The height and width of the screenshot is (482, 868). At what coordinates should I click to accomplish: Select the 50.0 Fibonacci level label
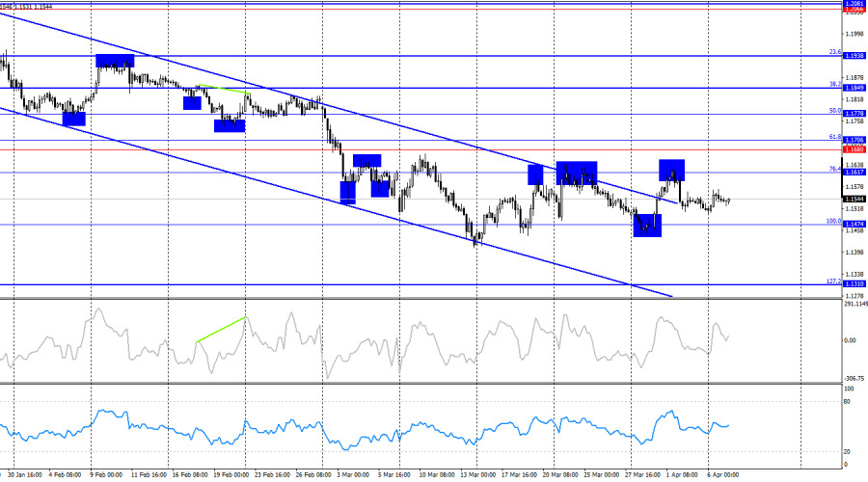pyautogui.click(x=835, y=111)
